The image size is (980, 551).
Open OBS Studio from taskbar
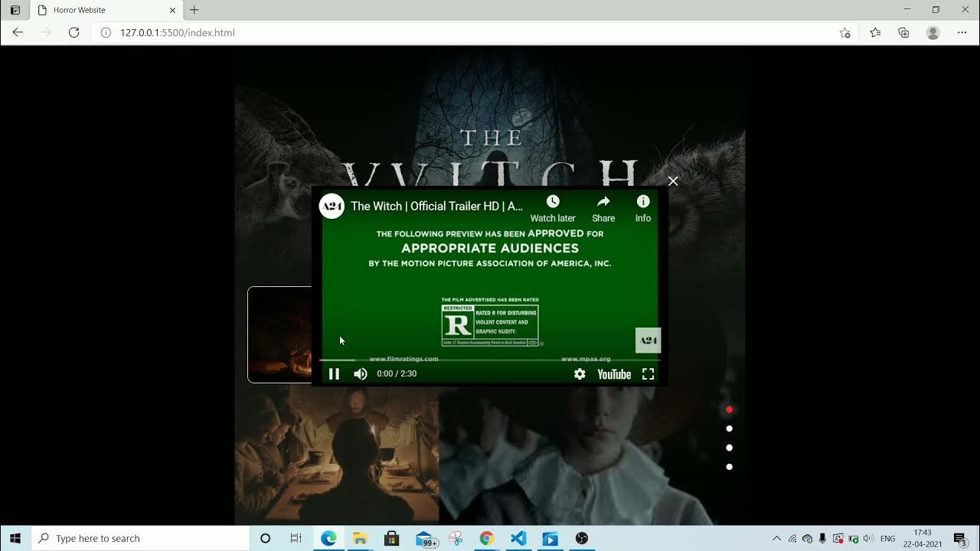pyautogui.click(x=582, y=538)
